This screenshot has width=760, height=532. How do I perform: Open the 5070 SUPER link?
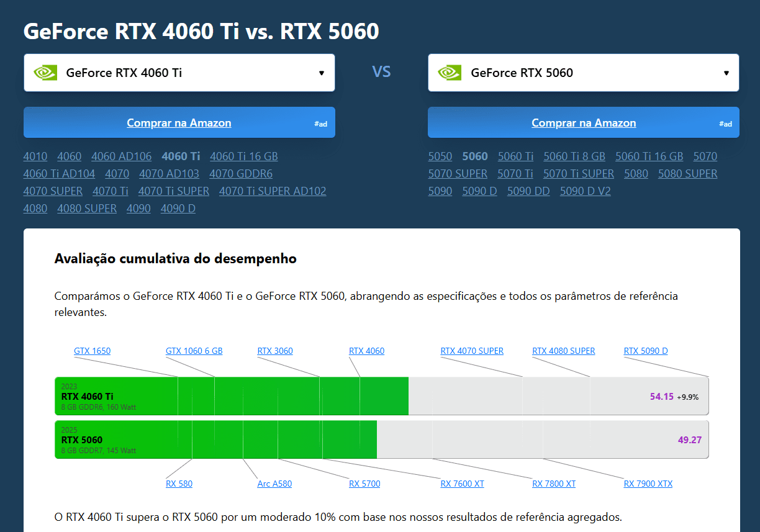(458, 173)
